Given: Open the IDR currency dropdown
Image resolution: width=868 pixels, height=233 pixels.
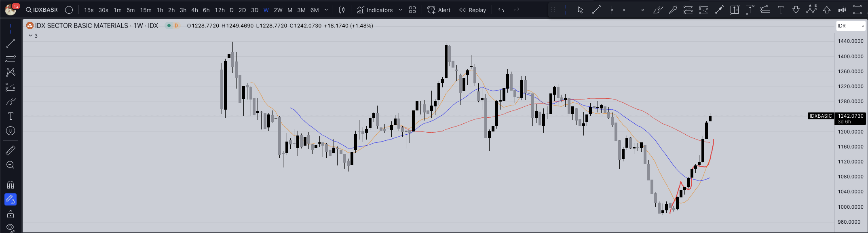Looking at the screenshot, I should 851,26.
